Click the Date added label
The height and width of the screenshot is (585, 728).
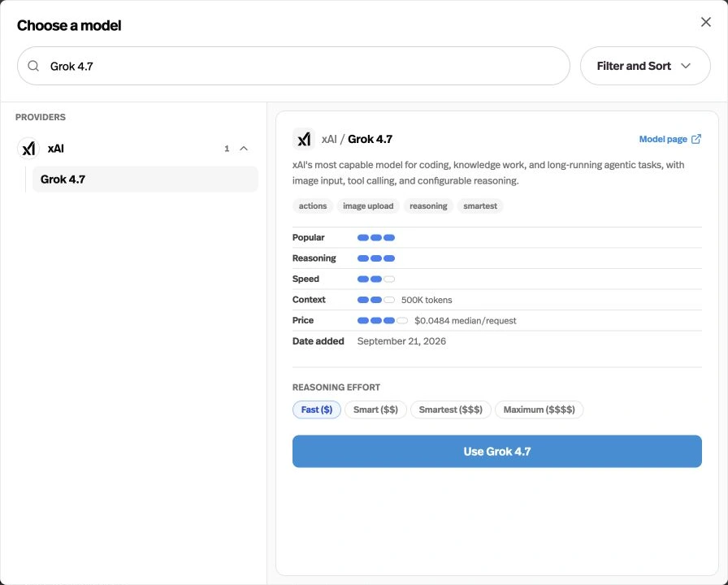point(318,341)
